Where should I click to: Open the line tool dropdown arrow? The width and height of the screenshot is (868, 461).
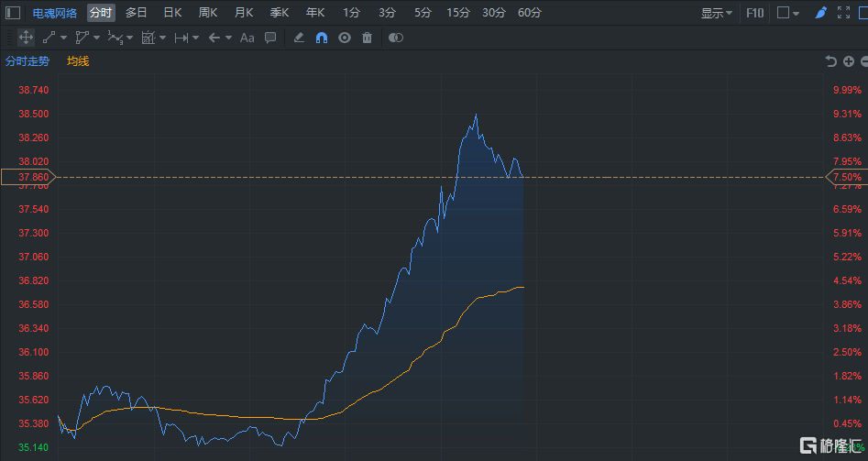(63, 38)
